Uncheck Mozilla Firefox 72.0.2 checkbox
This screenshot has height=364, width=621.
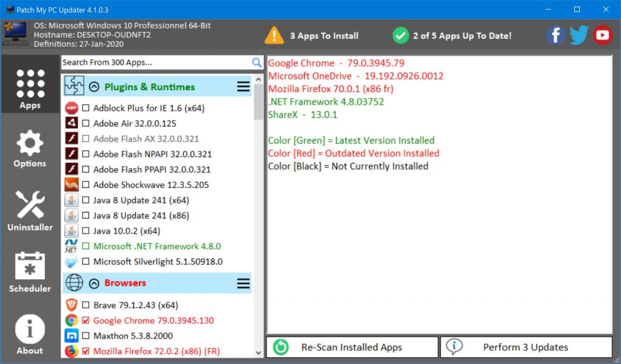click(86, 351)
